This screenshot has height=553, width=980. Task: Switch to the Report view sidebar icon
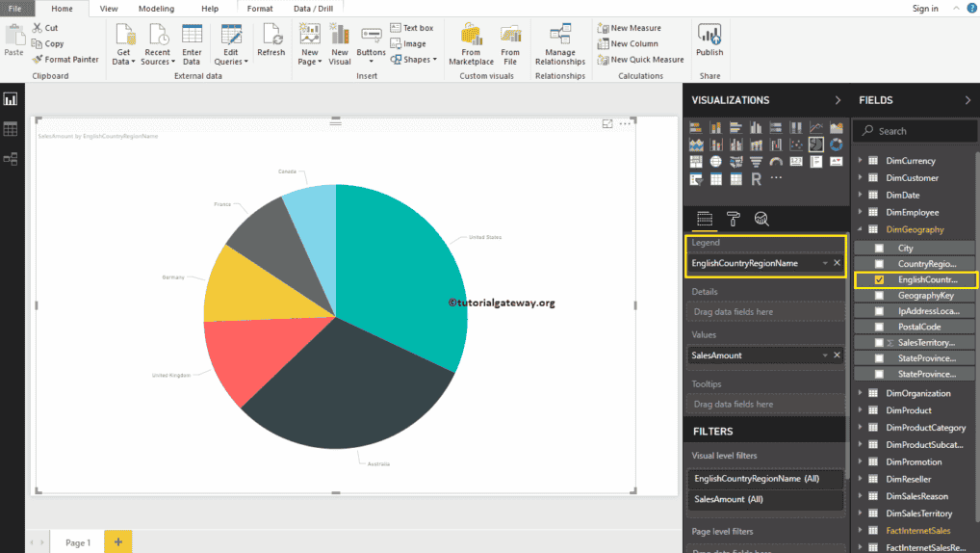tap(11, 99)
